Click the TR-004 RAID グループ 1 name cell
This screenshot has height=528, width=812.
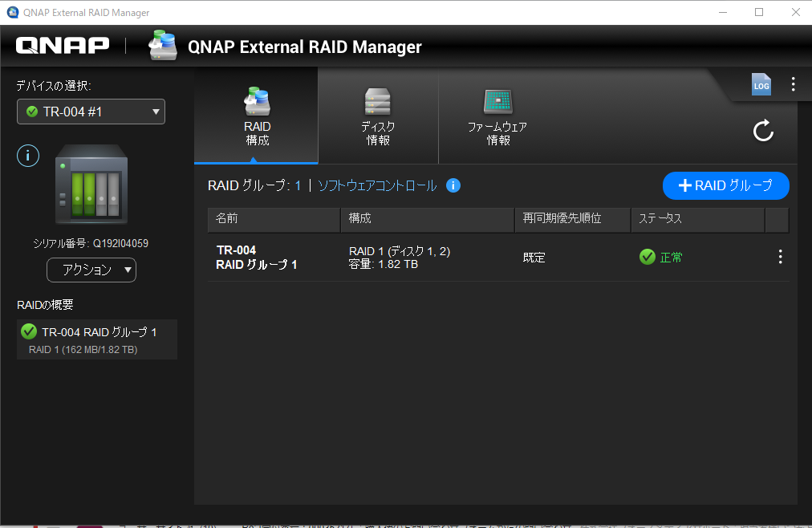pyautogui.click(x=257, y=258)
